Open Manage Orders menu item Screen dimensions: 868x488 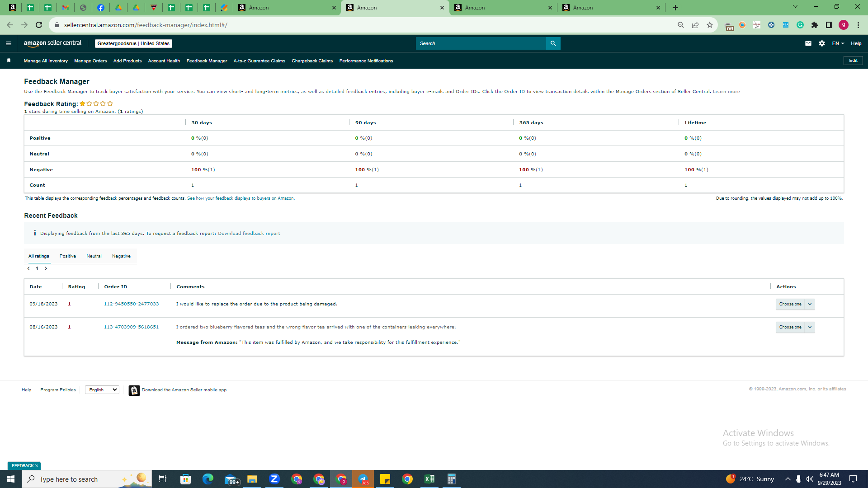coord(90,61)
